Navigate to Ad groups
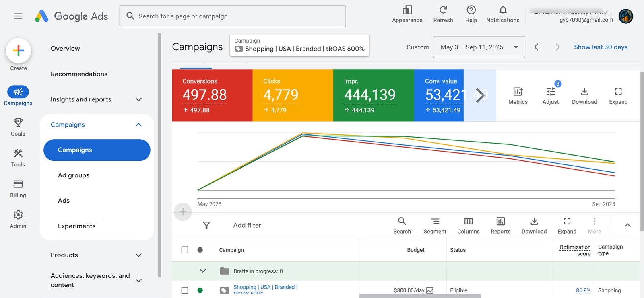 (74, 175)
